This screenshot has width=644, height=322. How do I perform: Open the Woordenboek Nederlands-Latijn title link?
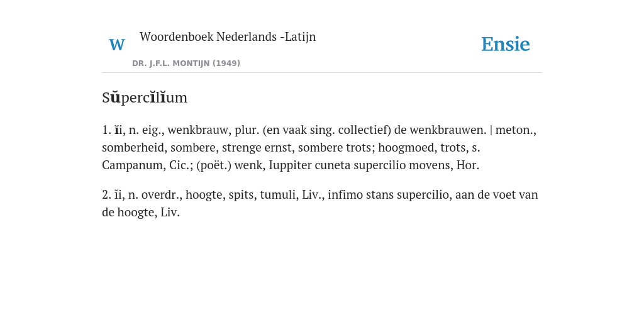(x=228, y=36)
